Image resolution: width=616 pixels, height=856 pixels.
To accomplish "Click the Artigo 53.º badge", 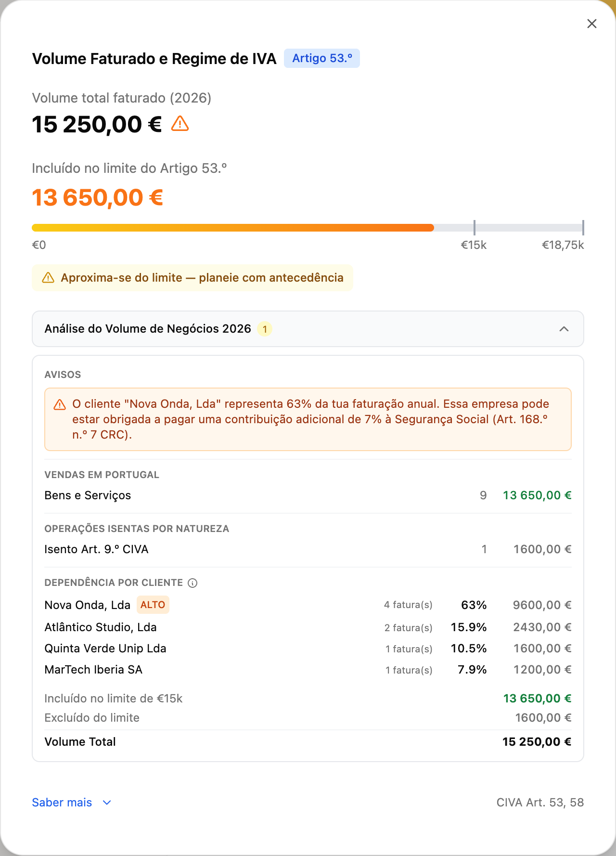I will [322, 58].
